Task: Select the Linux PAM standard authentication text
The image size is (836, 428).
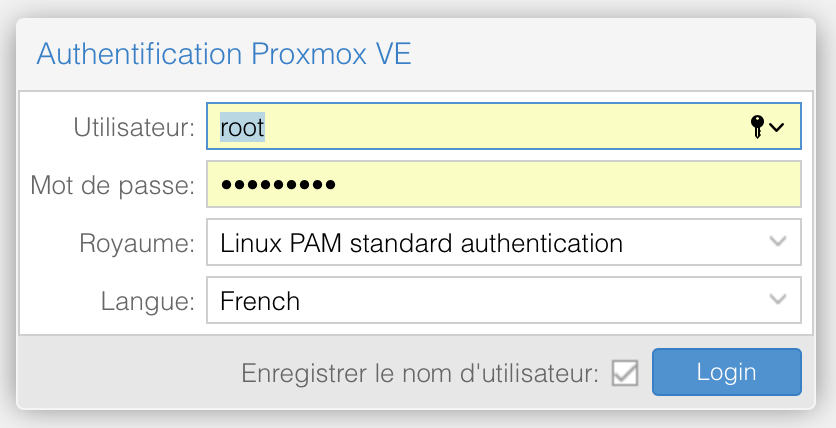Action: pyautogui.click(x=421, y=242)
